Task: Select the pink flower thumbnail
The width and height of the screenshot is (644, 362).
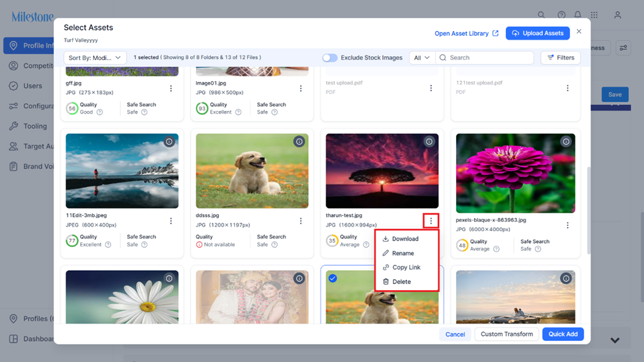Action: pyautogui.click(x=516, y=173)
